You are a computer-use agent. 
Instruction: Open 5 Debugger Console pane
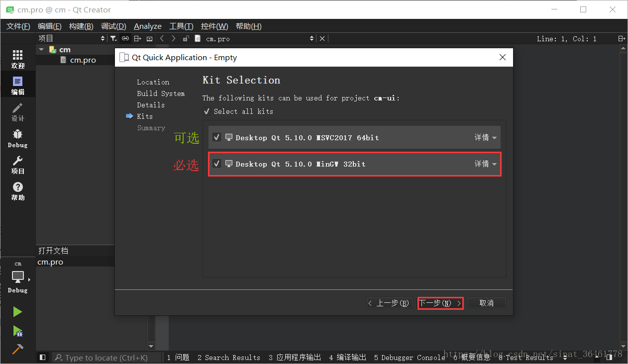409,357
